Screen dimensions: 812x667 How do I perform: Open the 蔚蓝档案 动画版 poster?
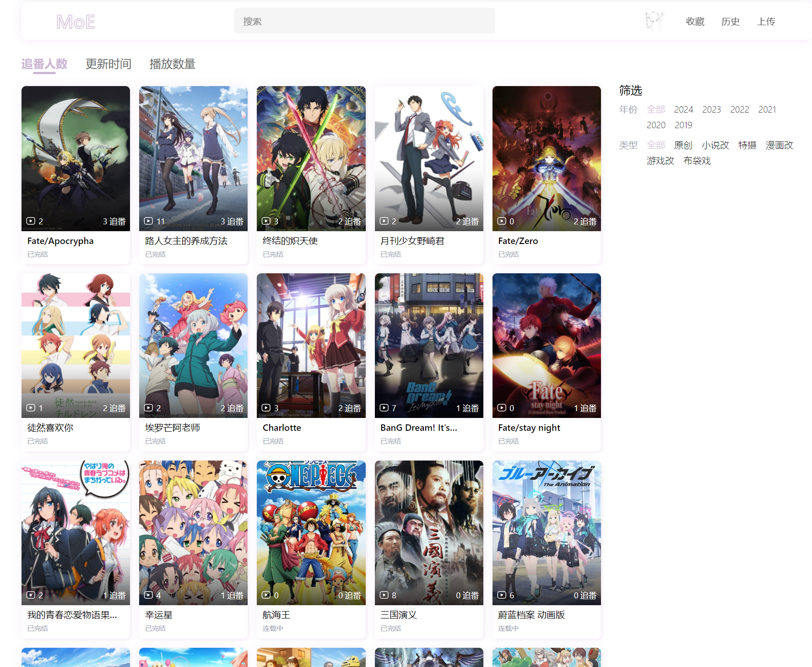(547, 533)
